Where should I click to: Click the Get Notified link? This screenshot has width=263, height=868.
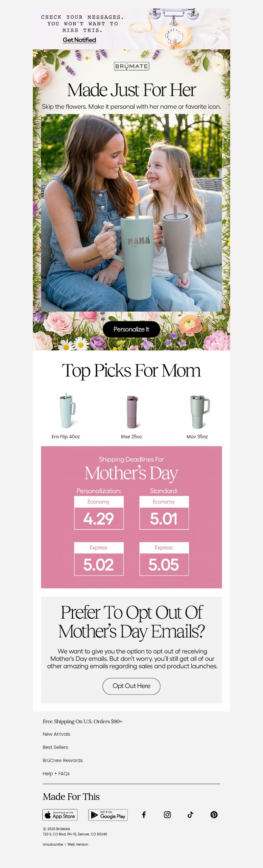pyautogui.click(x=80, y=40)
